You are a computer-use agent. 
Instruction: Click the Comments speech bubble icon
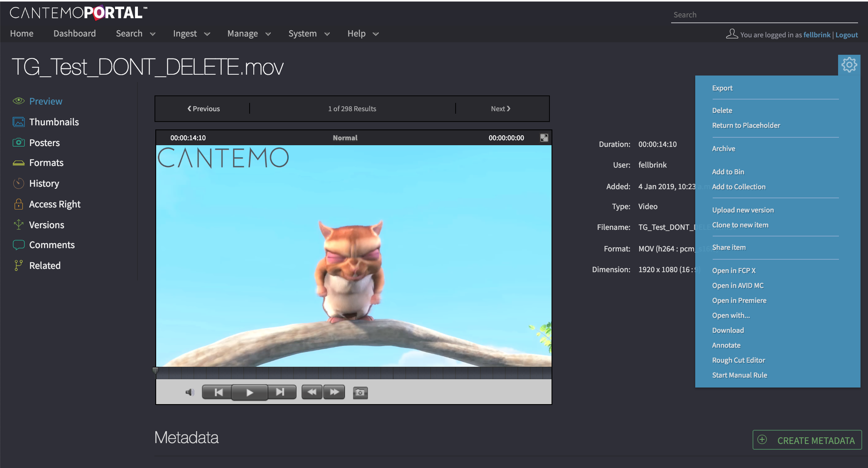tap(19, 245)
